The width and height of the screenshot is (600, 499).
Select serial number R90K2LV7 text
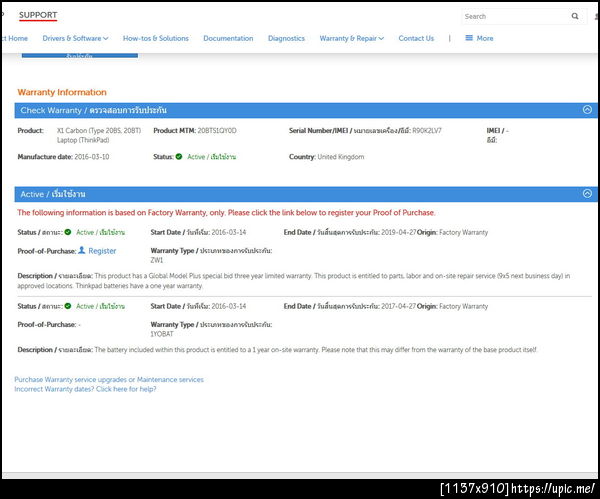coord(427,130)
